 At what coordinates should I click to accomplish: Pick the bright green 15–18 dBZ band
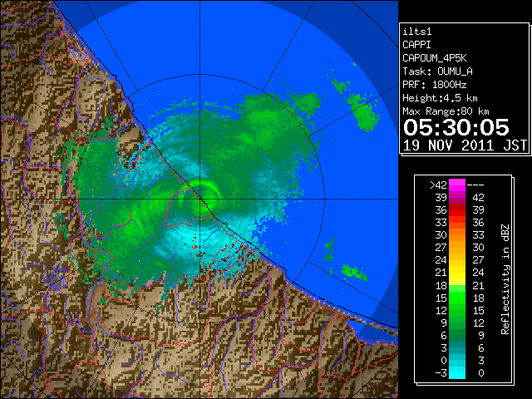(x=457, y=298)
